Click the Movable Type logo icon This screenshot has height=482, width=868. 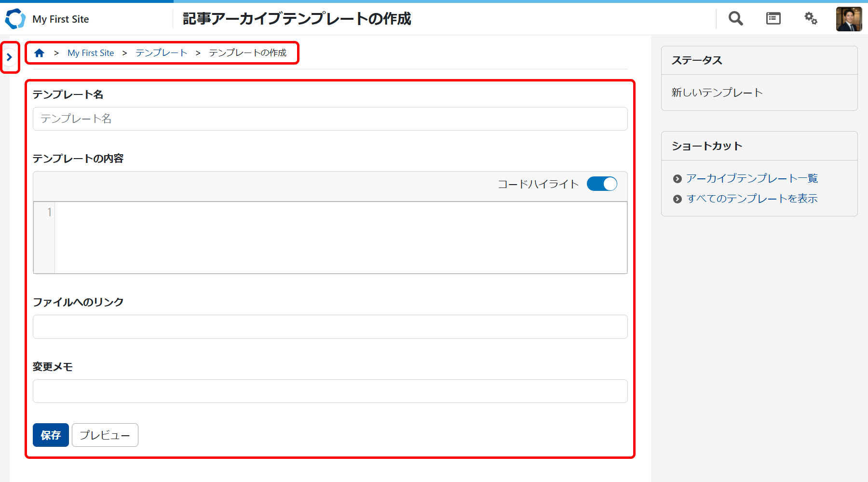15,19
